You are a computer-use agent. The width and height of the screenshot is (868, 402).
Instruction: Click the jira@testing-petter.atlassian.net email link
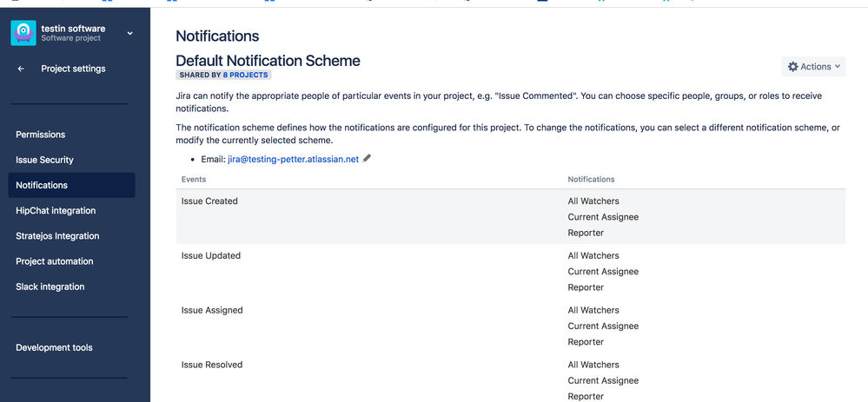(x=293, y=160)
